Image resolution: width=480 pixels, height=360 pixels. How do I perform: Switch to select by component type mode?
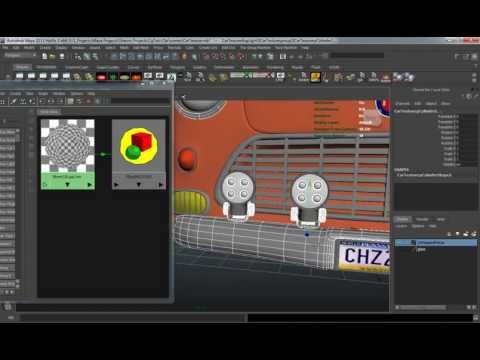95,56
